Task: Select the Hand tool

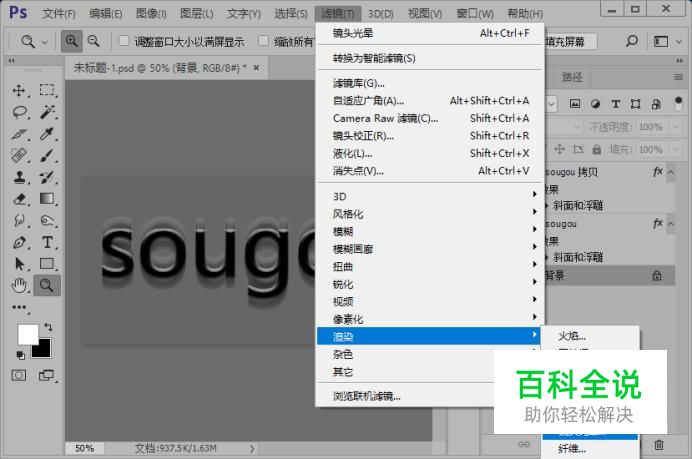Action: coord(19,286)
